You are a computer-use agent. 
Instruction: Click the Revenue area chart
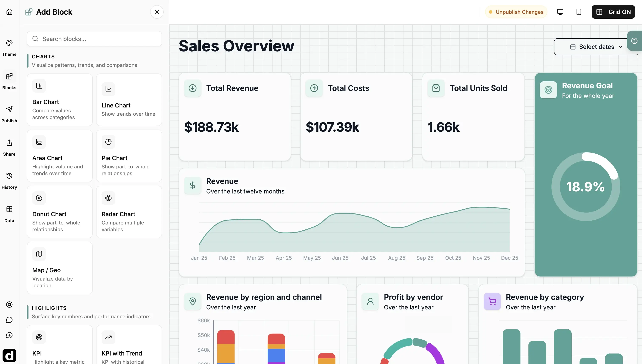(x=354, y=229)
